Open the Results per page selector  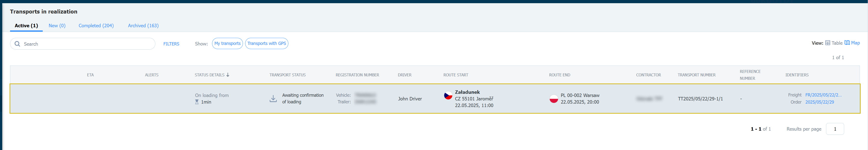coord(835,129)
